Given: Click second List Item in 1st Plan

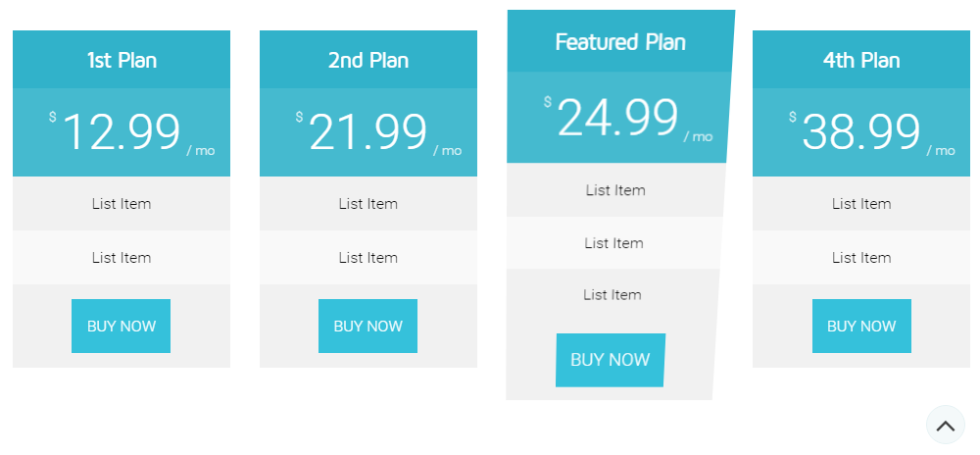Looking at the screenshot, I should [122, 258].
